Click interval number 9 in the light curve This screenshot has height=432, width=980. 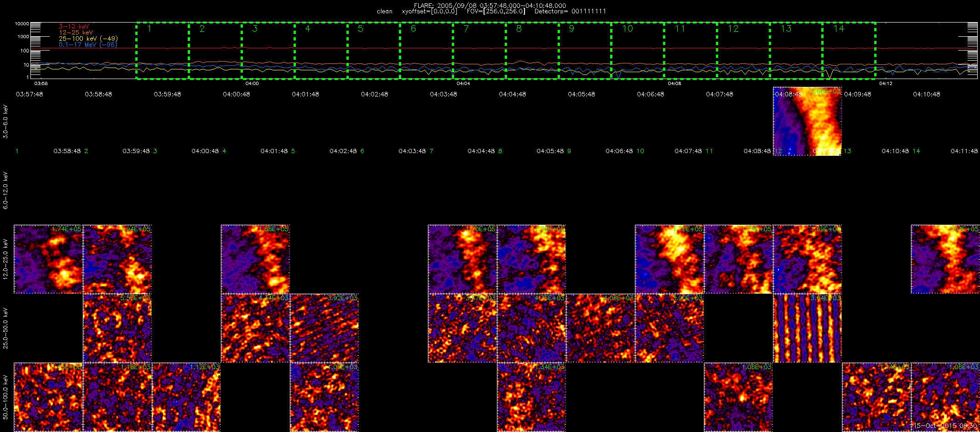click(571, 28)
